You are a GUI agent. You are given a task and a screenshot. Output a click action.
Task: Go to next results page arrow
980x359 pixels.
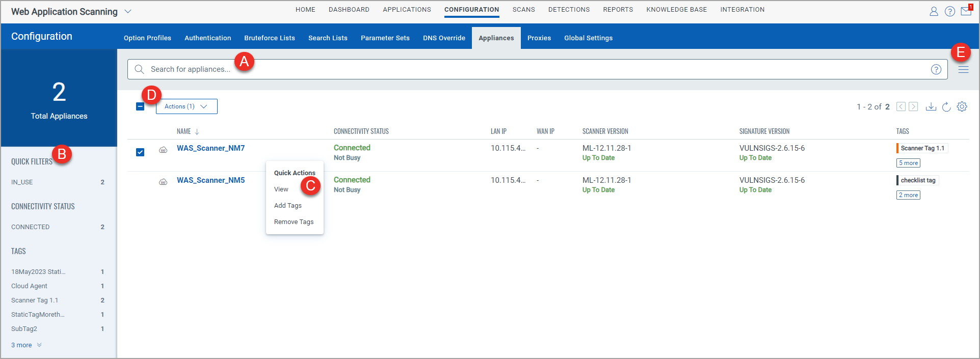(x=913, y=106)
